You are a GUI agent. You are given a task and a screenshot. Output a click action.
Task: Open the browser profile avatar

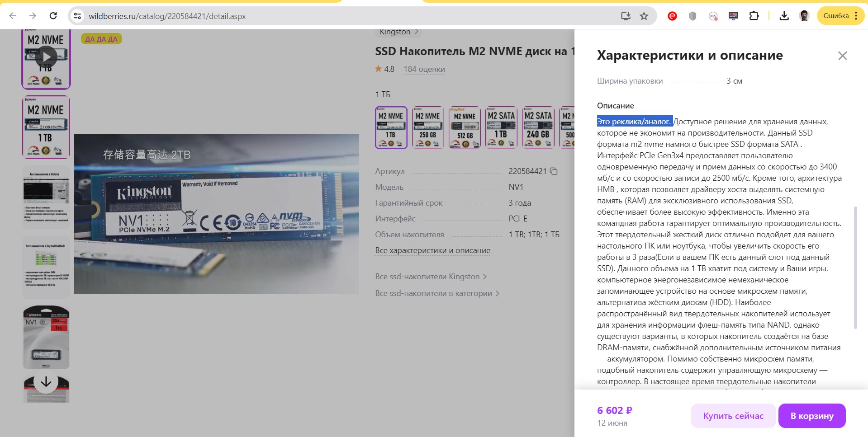[804, 16]
